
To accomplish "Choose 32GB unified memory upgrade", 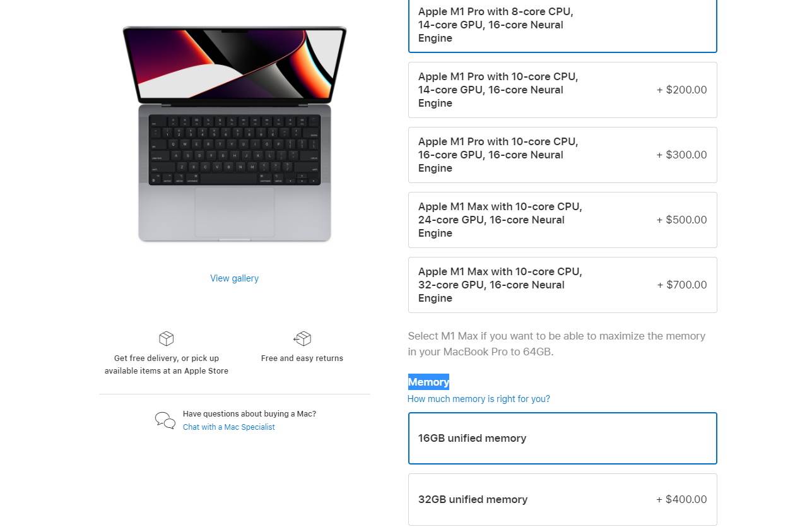I will click(x=562, y=499).
